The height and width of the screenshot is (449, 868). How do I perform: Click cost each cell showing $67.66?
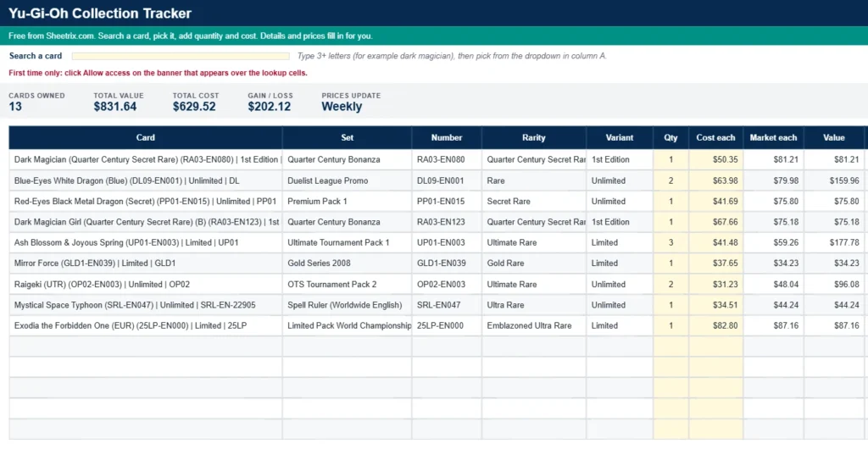(715, 222)
